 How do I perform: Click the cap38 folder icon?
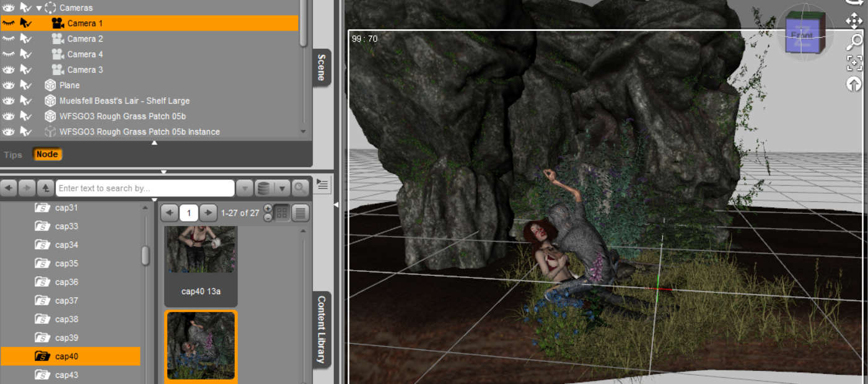[43, 320]
